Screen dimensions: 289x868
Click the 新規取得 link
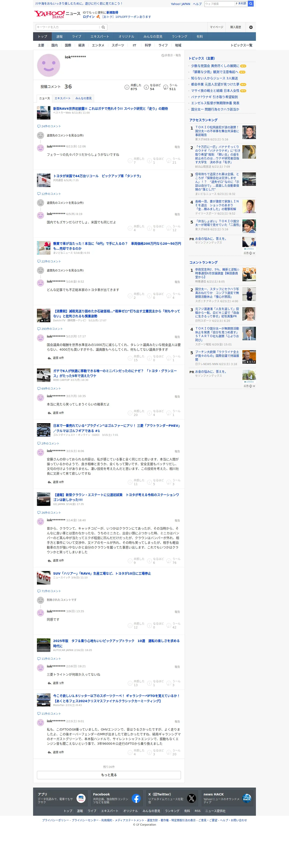(x=112, y=12)
